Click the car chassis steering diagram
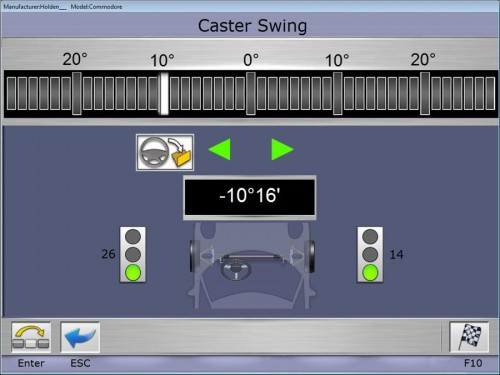 [x=252, y=265]
